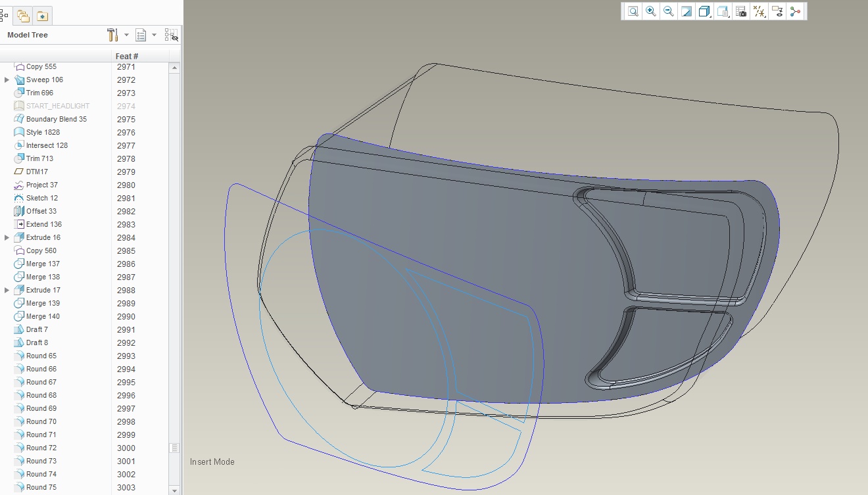This screenshot has height=495, width=868.
Task: Click model tree scrollbar down arrow
Action: coord(174,490)
